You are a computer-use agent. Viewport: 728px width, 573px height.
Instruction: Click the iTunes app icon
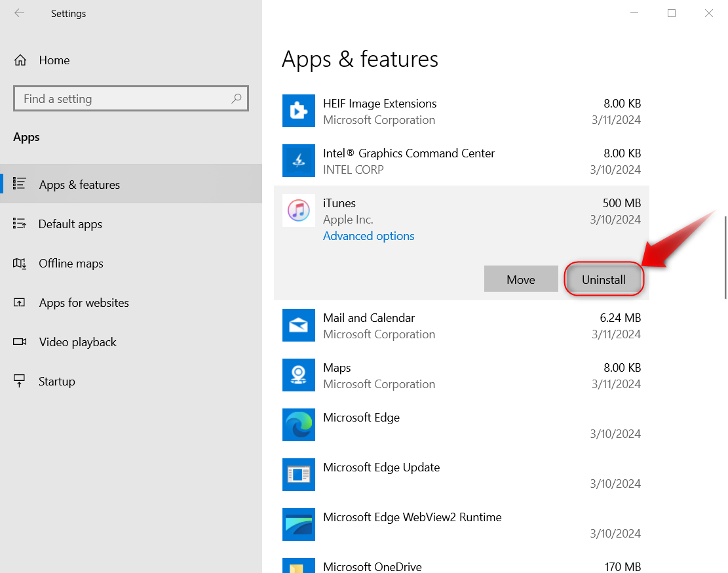(x=299, y=210)
